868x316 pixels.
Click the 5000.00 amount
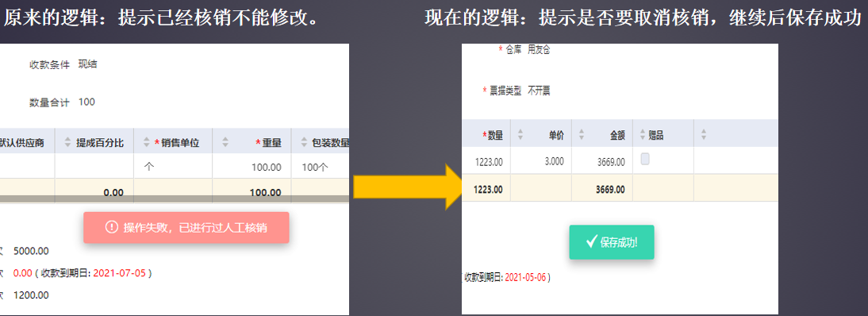(x=32, y=251)
